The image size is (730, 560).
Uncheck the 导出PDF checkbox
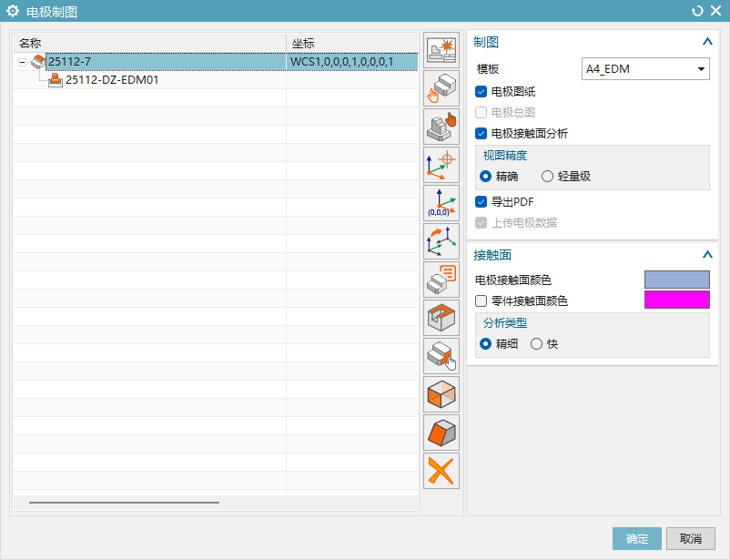pos(482,201)
